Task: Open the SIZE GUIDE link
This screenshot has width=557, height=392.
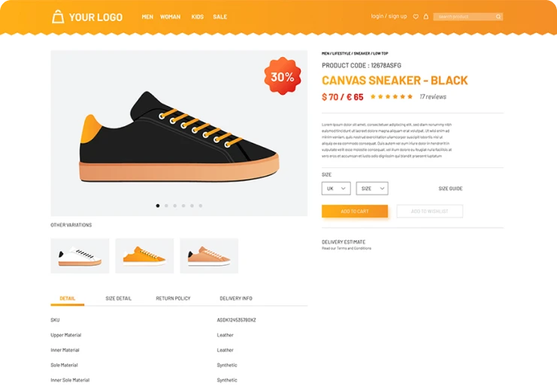Action: point(450,188)
